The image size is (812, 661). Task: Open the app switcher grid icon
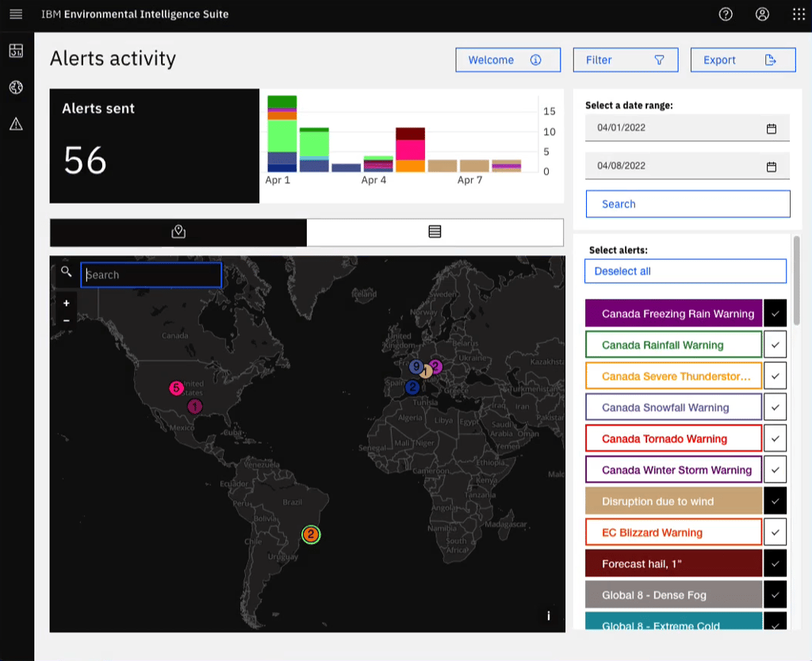[x=799, y=14]
